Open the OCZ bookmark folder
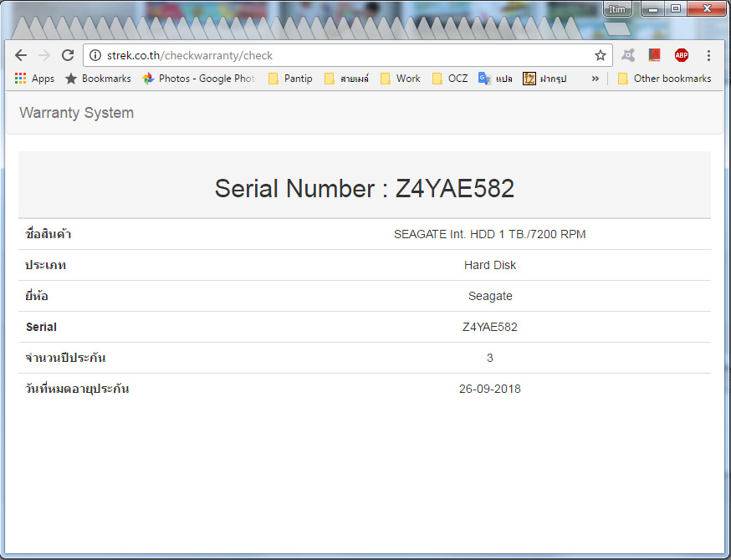The width and height of the screenshot is (731, 560). [450, 79]
